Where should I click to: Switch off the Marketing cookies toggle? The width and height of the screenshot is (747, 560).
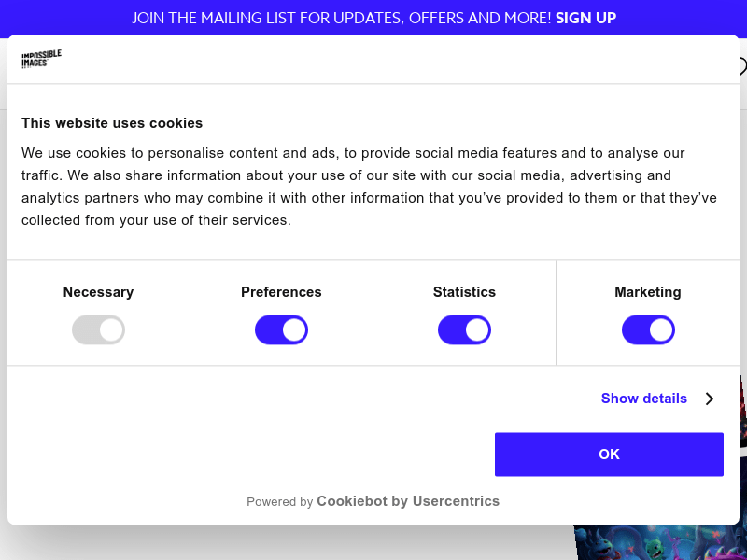648,329
